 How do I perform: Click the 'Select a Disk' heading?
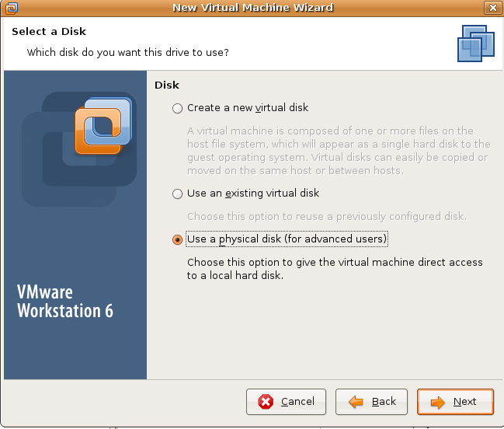click(49, 32)
